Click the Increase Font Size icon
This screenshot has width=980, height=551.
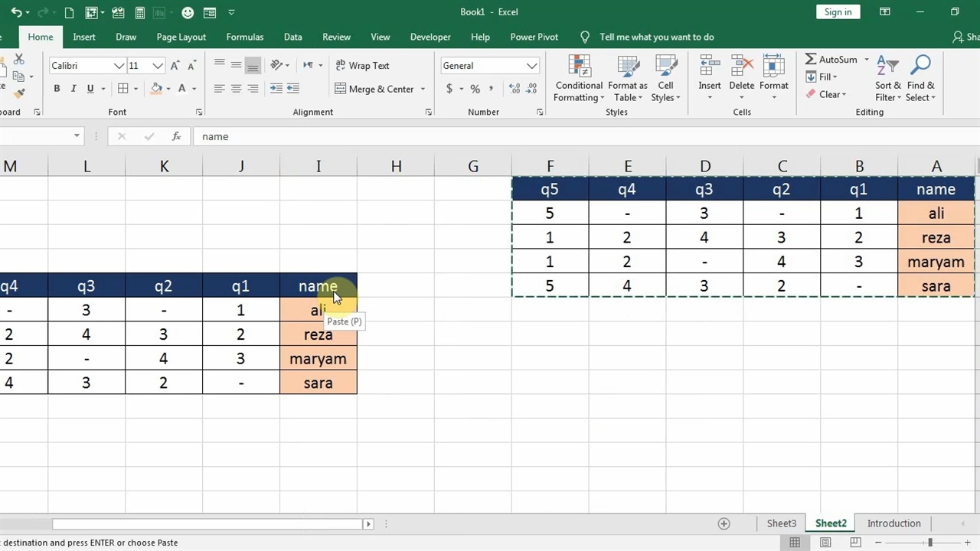(175, 66)
